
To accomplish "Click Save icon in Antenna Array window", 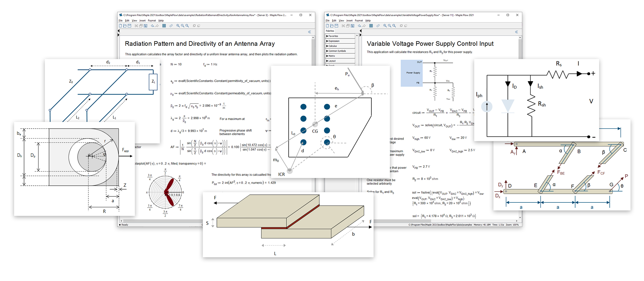I will point(129,26).
